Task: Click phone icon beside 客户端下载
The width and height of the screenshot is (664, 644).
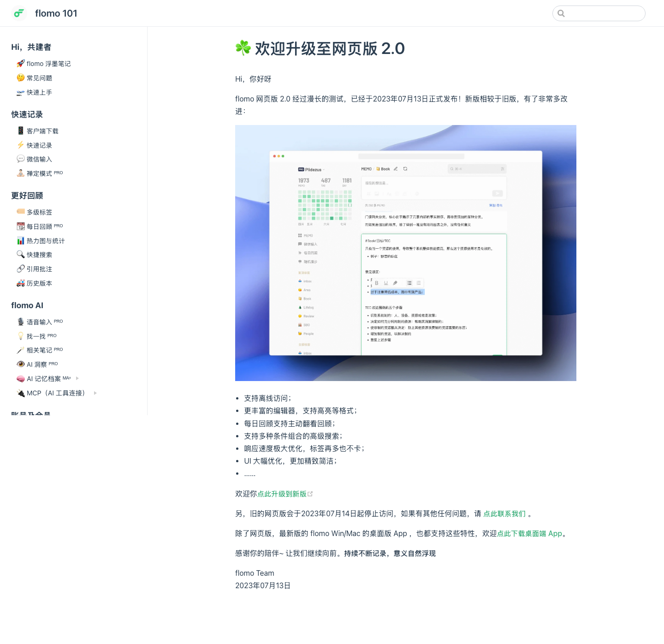Action: click(x=21, y=131)
